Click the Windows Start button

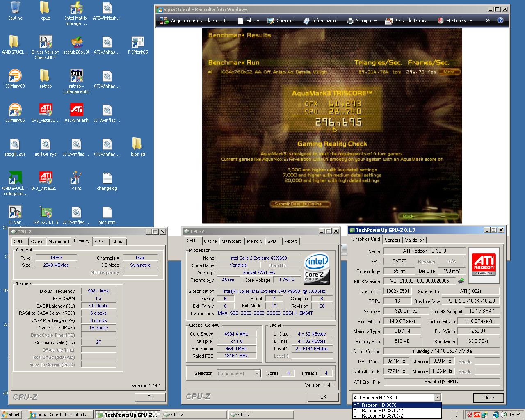pyautogui.click(x=11, y=415)
